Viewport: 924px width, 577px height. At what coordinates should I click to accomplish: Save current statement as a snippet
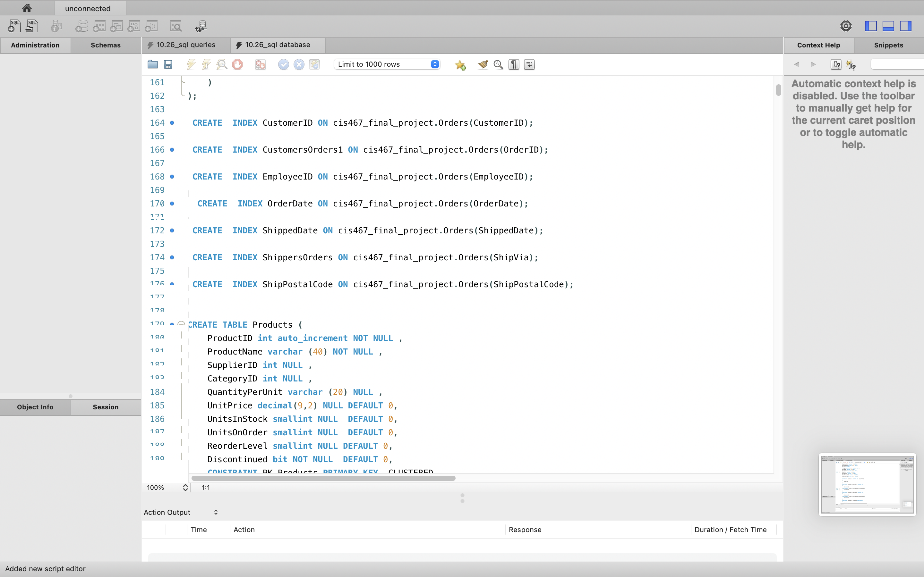point(460,65)
